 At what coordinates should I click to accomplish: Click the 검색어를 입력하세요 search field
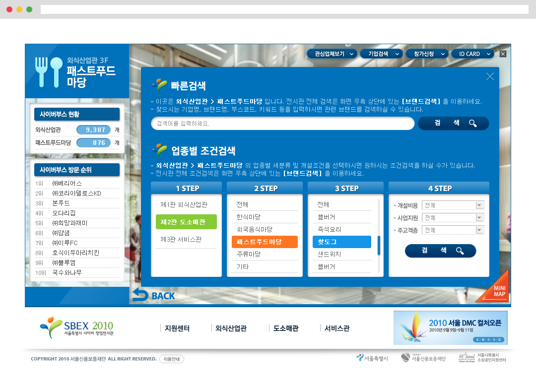pos(283,124)
